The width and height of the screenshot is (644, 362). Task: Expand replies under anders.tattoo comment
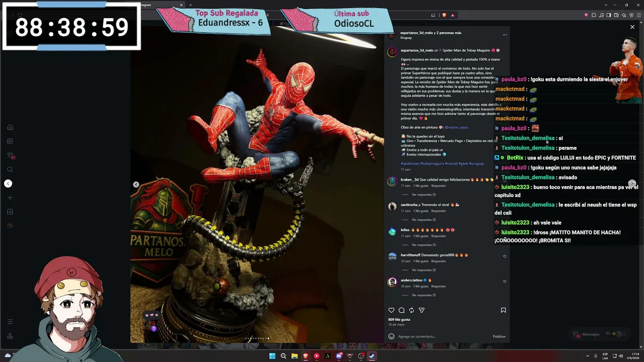[x=424, y=295]
